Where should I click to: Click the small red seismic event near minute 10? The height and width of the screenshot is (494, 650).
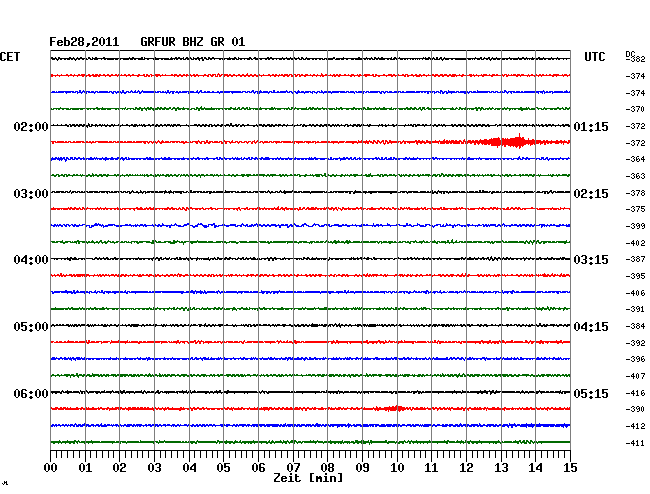click(392, 409)
